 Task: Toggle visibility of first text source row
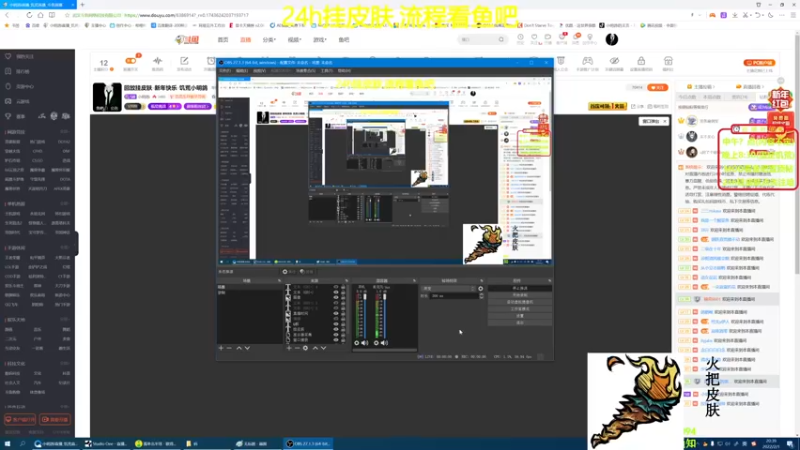(x=336, y=287)
